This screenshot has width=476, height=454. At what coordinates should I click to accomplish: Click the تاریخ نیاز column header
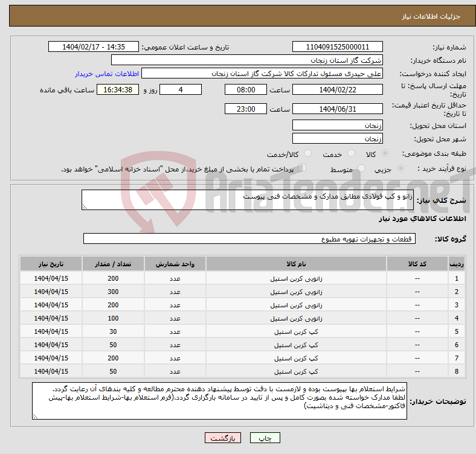pyautogui.click(x=51, y=264)
